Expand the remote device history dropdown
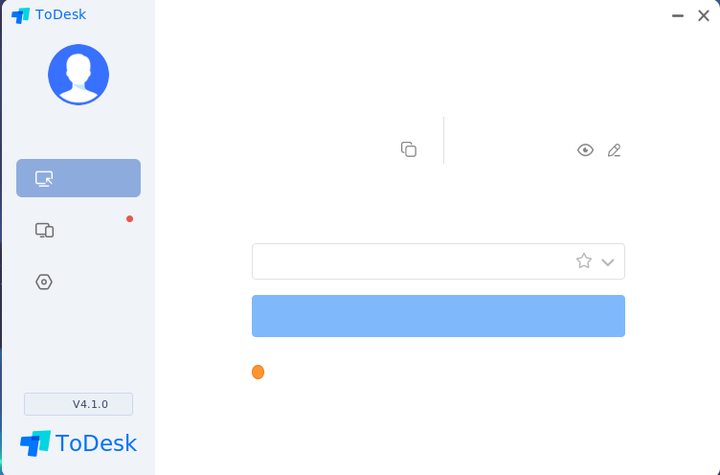 tap(608, 262)
